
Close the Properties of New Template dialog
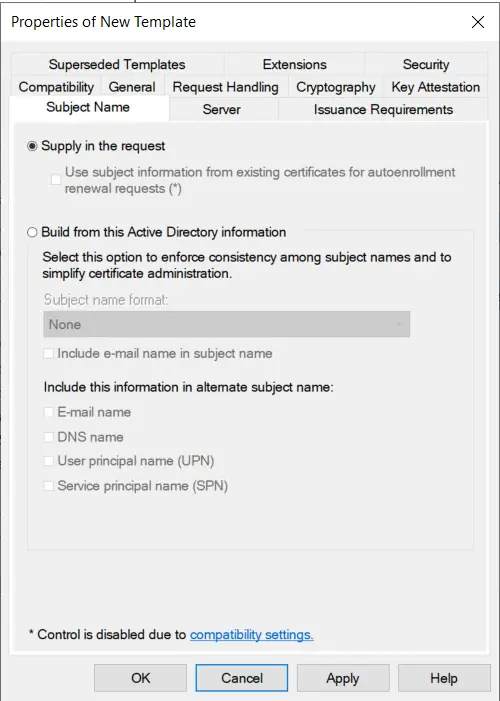tap(478, 22)
